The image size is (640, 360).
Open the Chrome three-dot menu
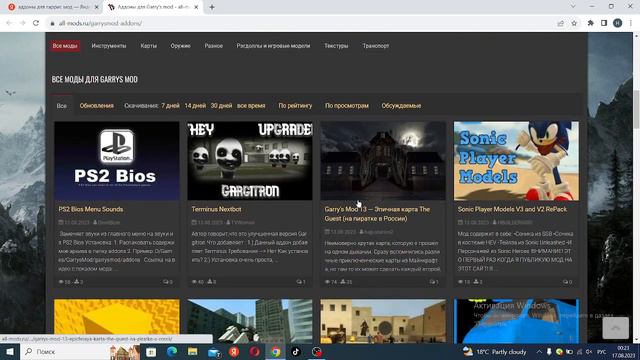(631, 23)
